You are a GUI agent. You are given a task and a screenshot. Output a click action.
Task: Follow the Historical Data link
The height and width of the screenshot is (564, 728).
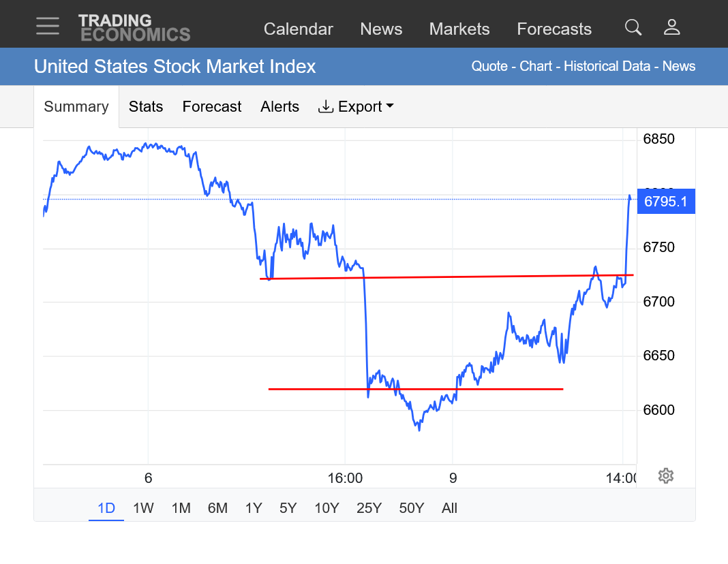[x=608, y=66]
